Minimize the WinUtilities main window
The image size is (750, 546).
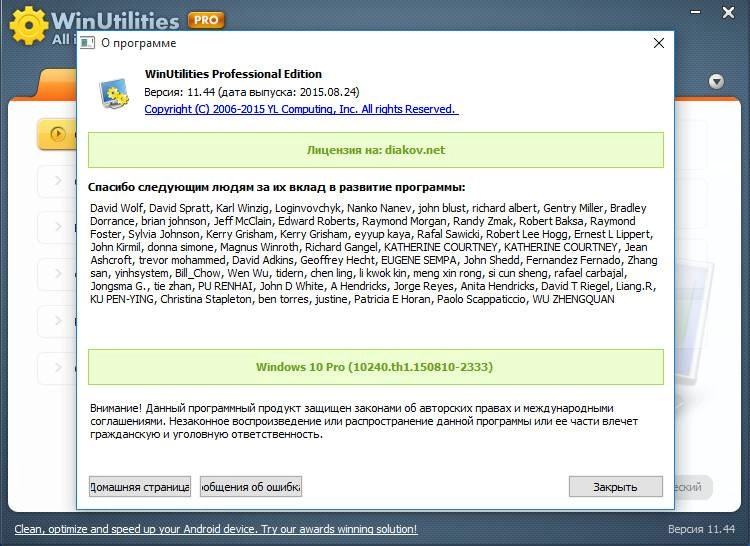click(695, 12)
